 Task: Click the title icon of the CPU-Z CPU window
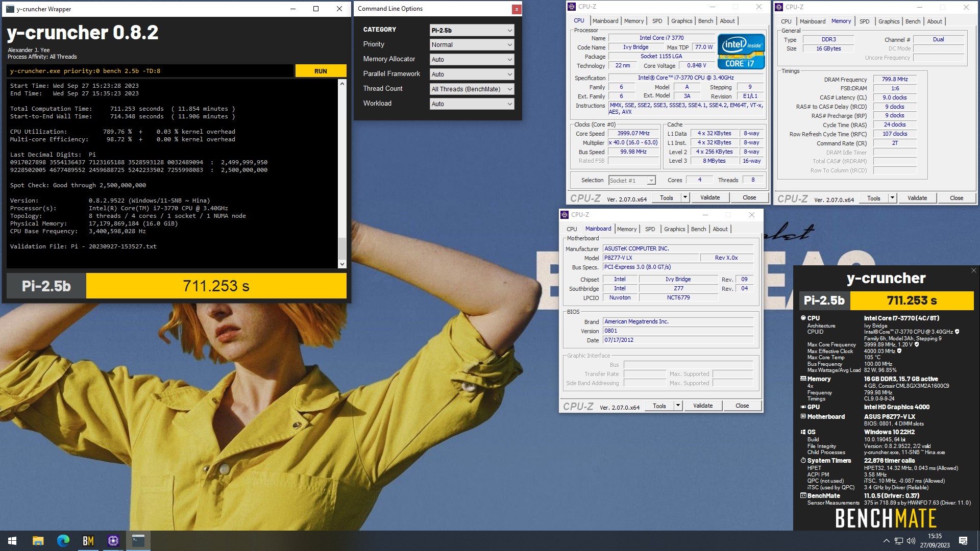[x=572, y=7]
